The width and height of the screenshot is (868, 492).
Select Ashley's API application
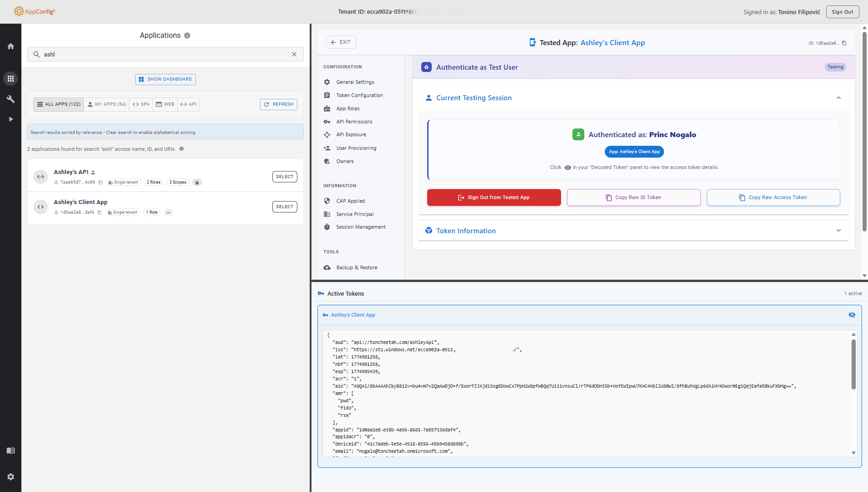click(285, 177)
